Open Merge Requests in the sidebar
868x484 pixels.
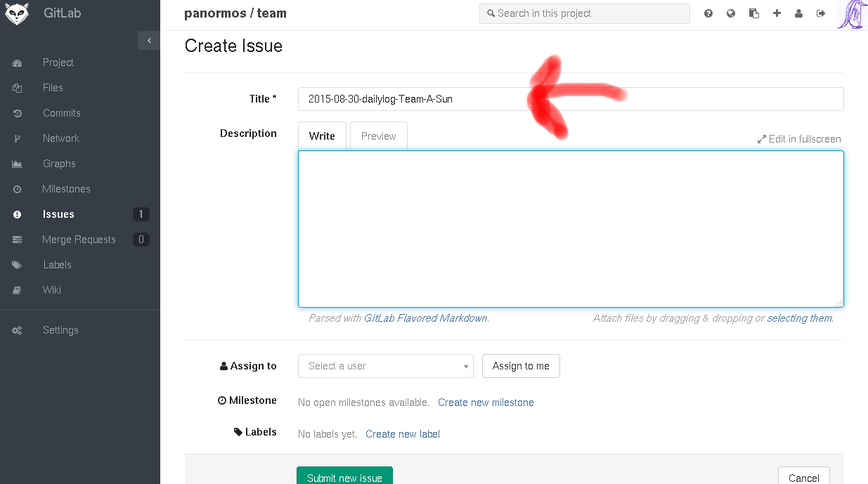coord(79,240)
